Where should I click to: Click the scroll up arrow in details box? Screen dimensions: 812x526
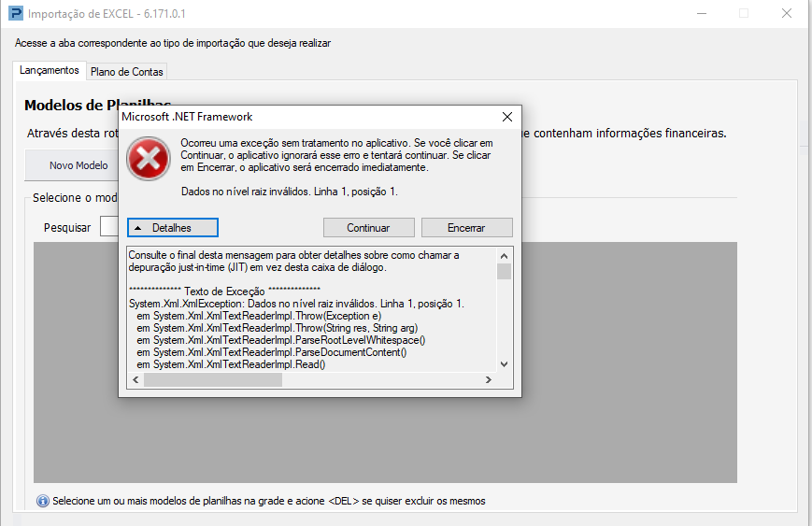(x=504, y=256)
